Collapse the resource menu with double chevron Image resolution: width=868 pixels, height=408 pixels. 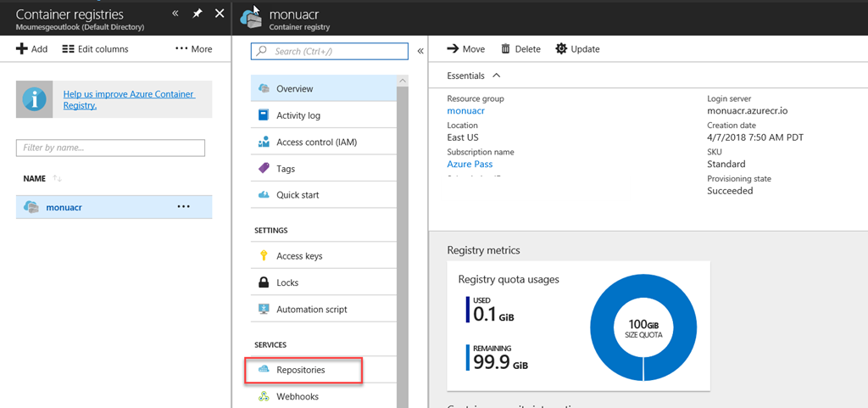420,51
